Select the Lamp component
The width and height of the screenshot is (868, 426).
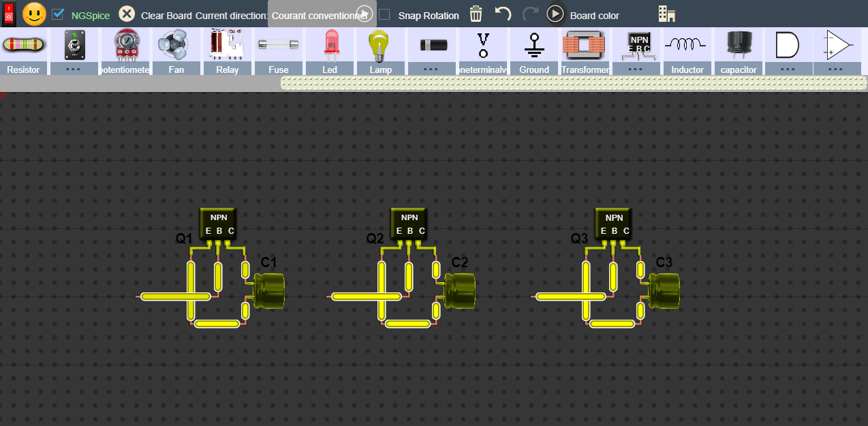click(380, 49)
